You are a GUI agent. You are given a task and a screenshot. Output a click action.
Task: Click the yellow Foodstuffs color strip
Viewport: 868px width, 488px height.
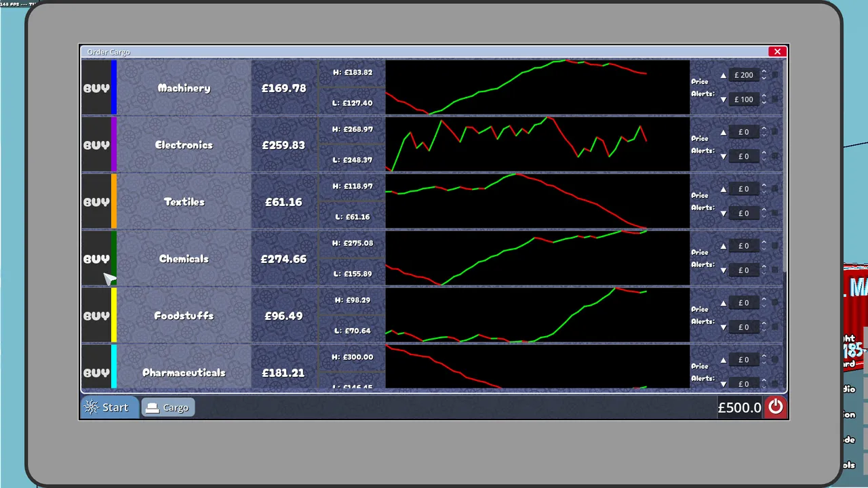click(x=114, y=316)
